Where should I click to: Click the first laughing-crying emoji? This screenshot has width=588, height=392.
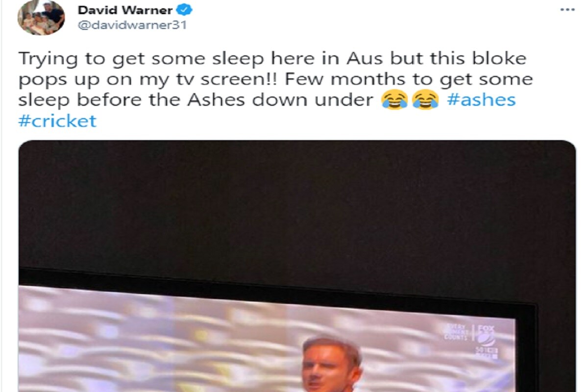(x=394, y=100)
